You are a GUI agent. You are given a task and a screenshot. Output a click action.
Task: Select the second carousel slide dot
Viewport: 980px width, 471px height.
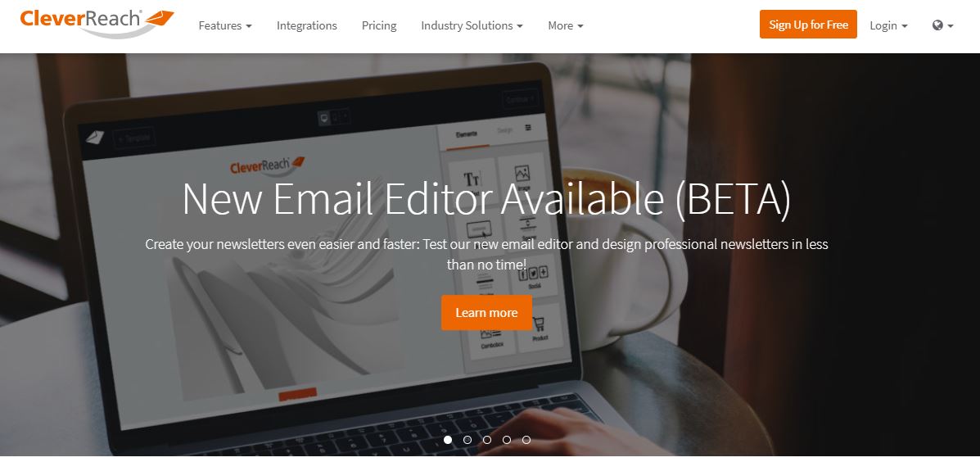click(x=467, y=440)
